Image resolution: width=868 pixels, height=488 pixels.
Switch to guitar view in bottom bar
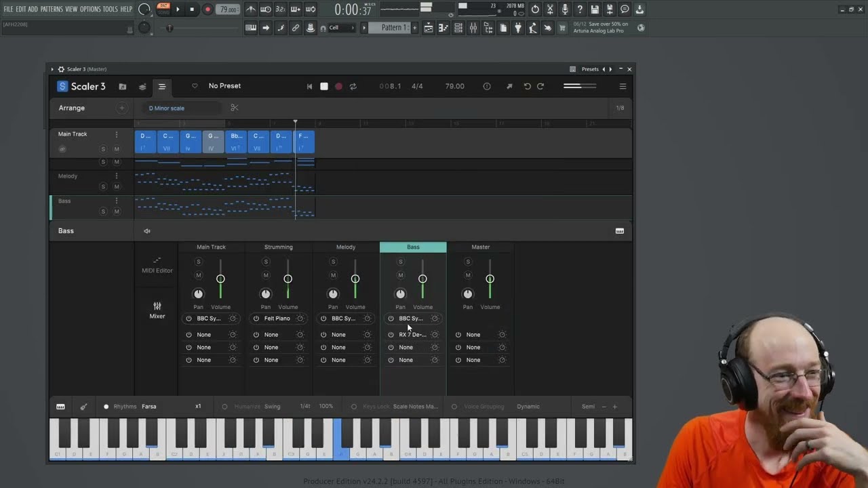(83, 407)
